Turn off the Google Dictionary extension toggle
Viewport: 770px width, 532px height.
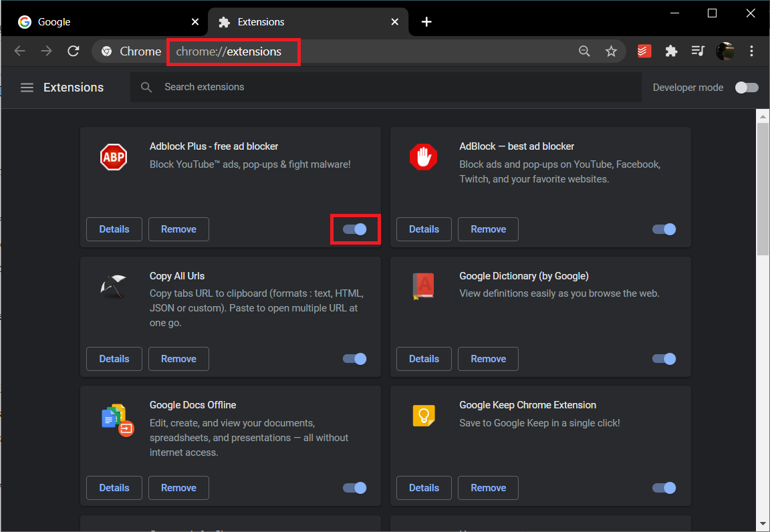tap(664, 359)
